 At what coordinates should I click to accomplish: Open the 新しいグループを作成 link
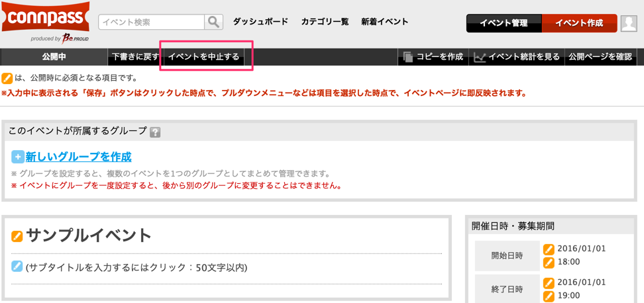point(78,157)
